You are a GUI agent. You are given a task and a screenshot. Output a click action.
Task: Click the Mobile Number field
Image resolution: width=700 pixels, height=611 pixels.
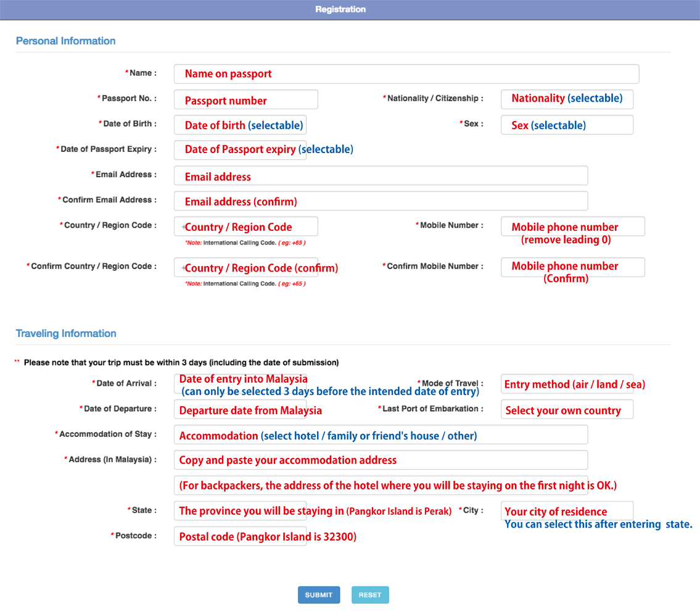pos(573,227)
